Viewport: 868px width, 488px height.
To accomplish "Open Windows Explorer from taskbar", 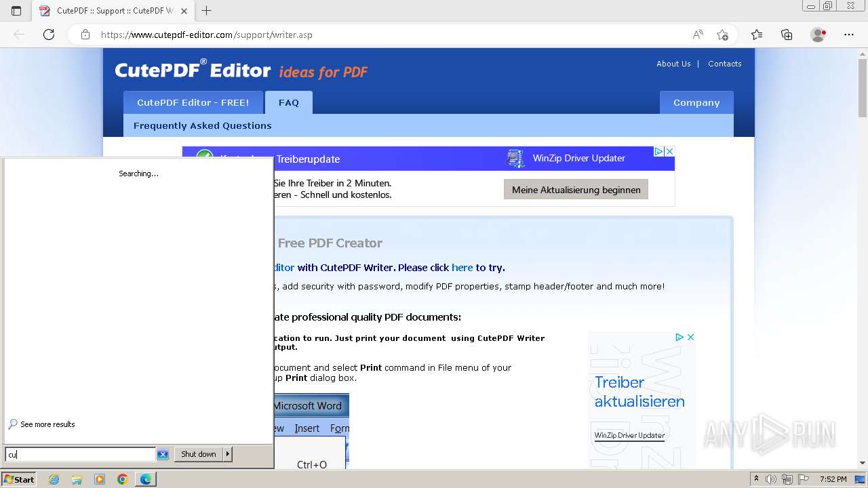I will 77,479.
